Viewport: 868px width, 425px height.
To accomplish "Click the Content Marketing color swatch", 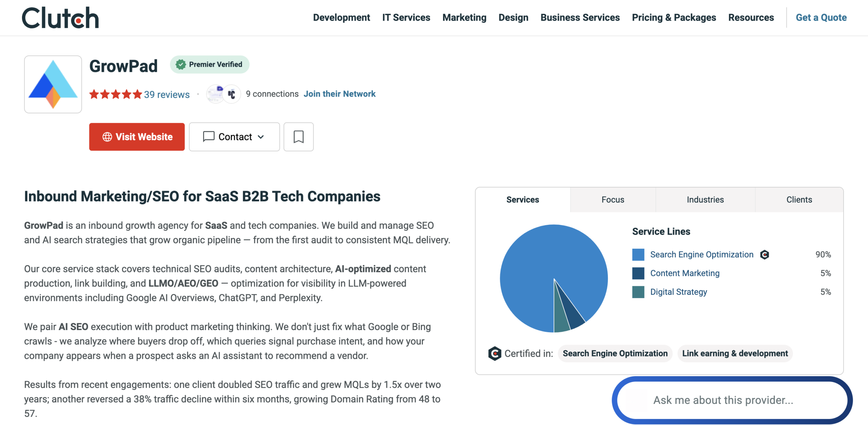I will pyautogui.click(x=638, y=273).
